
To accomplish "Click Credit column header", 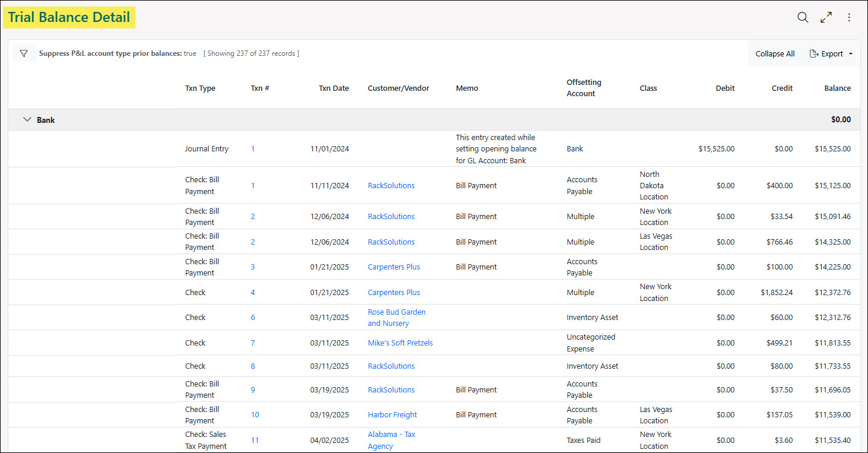I will (782, 88).
